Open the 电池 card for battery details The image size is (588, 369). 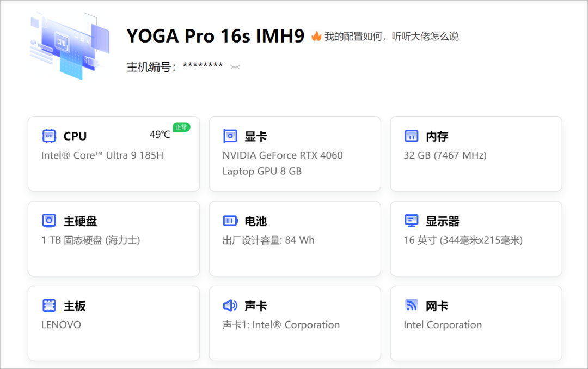pos(295,238)
